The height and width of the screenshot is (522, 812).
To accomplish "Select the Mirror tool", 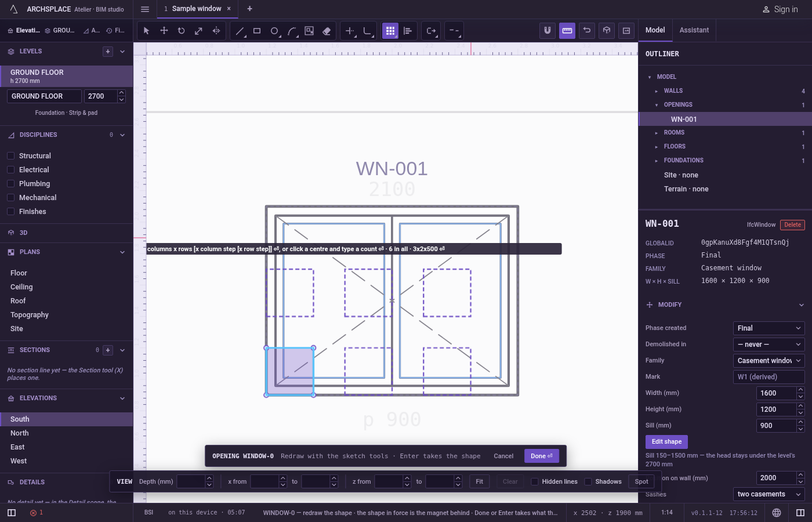I will coord(216,31).
